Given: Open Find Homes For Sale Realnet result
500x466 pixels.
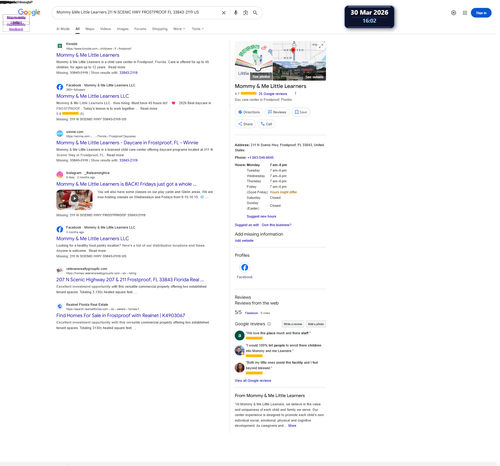Looking at the screenshot, I should pyautogui.click(x=120, y=315).
